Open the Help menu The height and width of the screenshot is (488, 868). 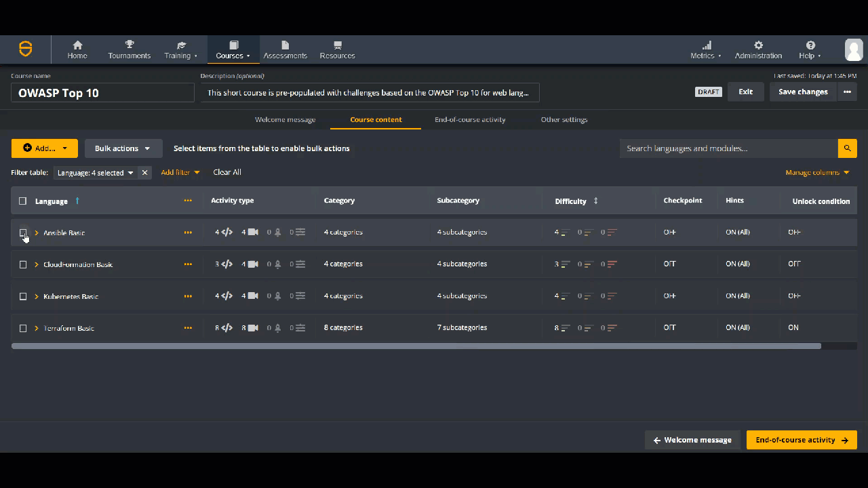[x=810, y=50]
